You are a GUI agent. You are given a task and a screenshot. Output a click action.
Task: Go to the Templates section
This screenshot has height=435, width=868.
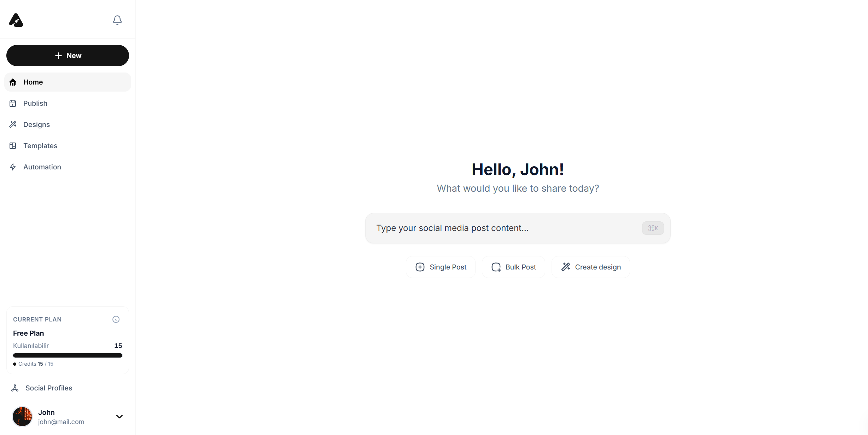coord(68,146)
